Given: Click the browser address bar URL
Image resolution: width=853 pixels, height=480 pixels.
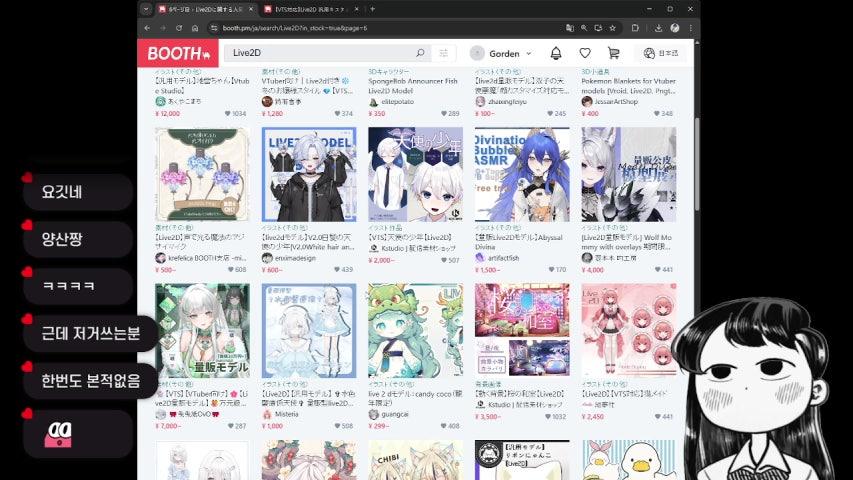Looking at the screenshot, I should (x=294, y=28).
